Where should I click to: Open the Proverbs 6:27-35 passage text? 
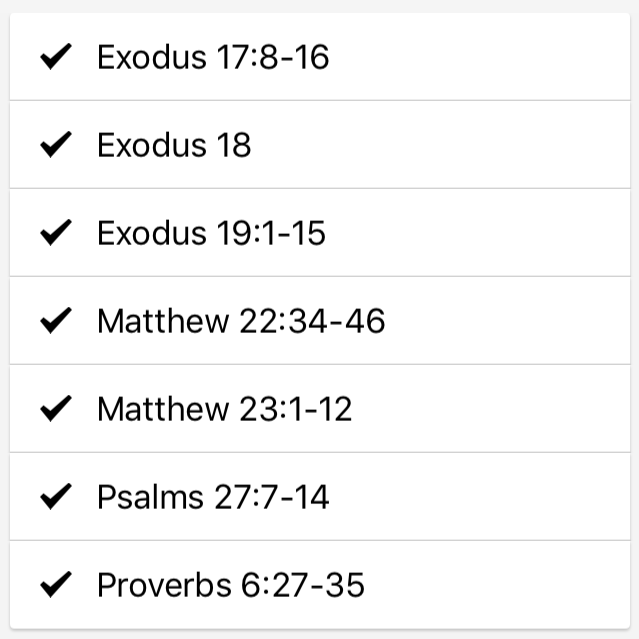pyautogui.click(x=231, y=585)
